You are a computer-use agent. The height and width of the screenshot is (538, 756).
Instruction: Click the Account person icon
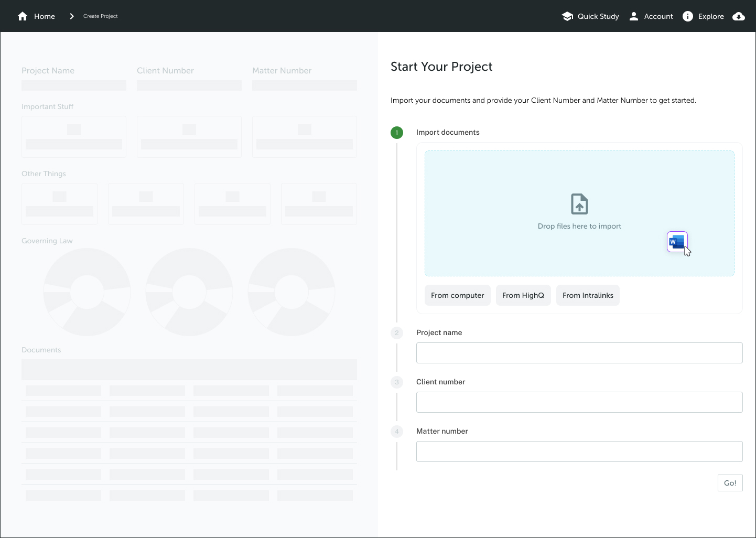pos(634,16)
